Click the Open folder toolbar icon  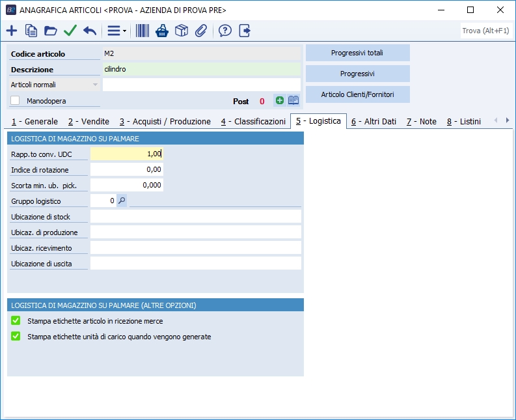[x=50, y=31]
